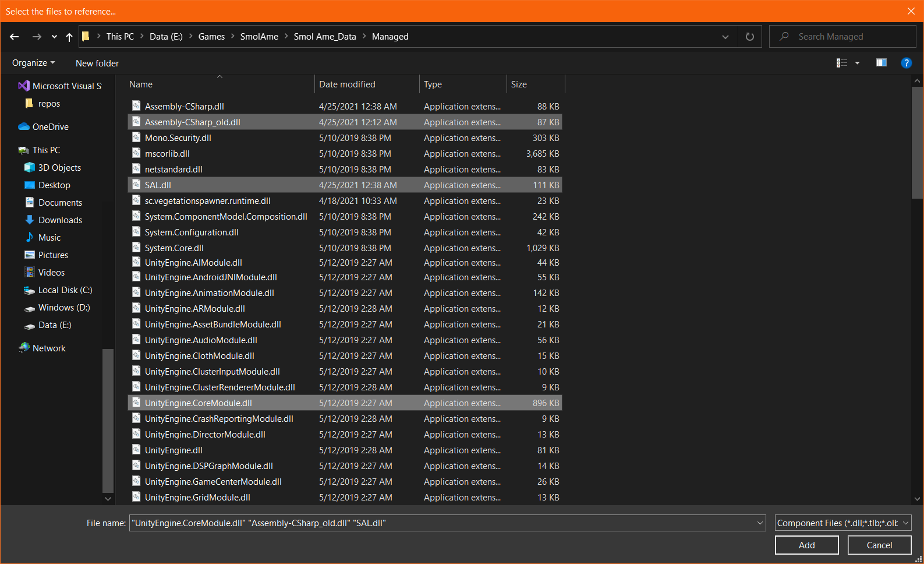Select Local Disk (C:) drive

pos(58,290)
